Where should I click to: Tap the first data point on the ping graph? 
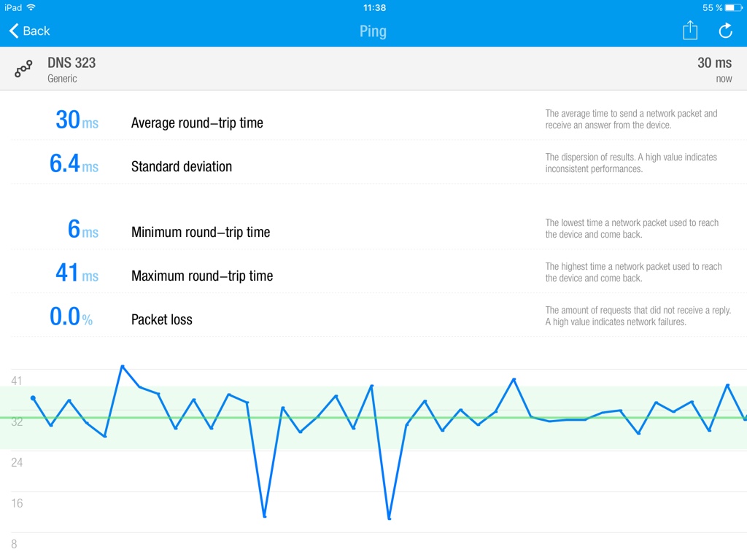33,397
